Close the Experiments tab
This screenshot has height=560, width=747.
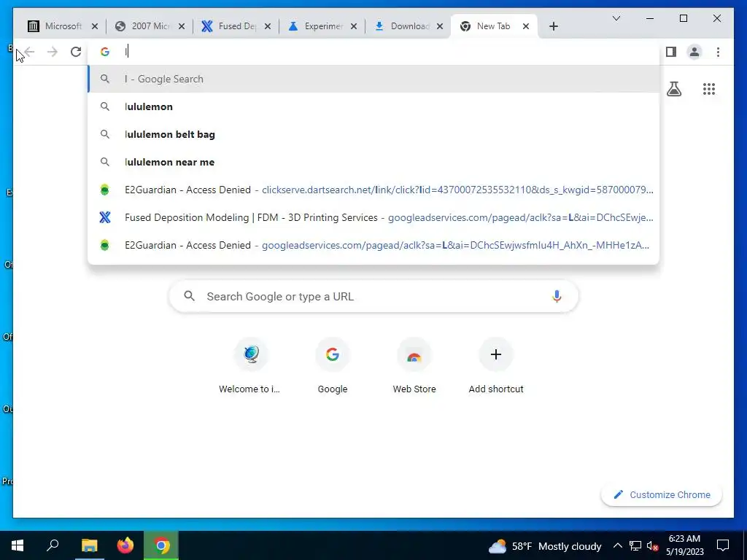tap(354, 26)
